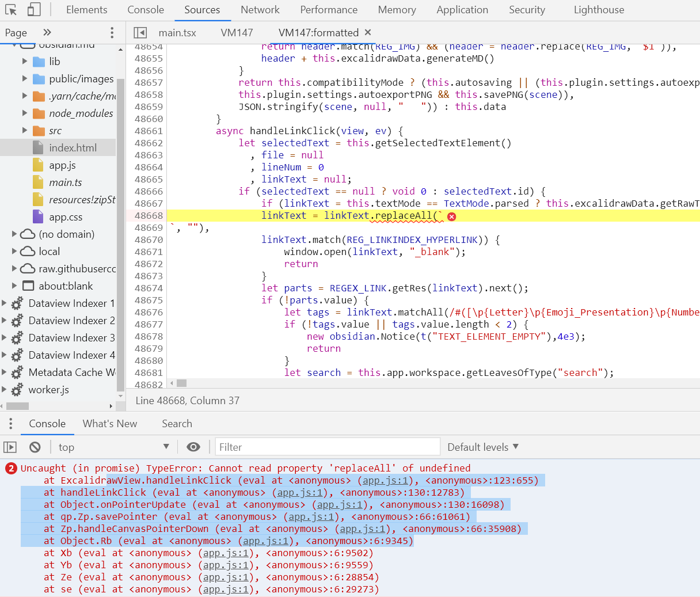Toggle the device toolbar icon
This screenshot has width=700, height=597.
34,10
